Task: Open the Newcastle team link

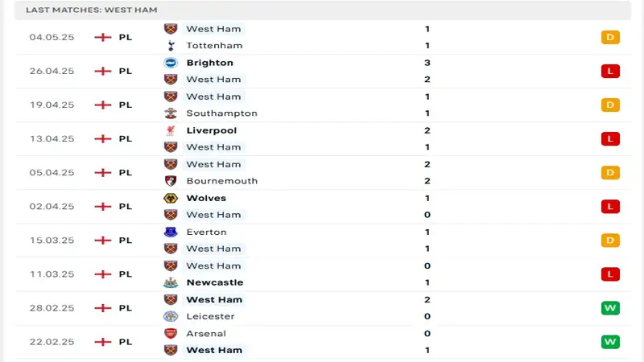Action: coord(214,282)
